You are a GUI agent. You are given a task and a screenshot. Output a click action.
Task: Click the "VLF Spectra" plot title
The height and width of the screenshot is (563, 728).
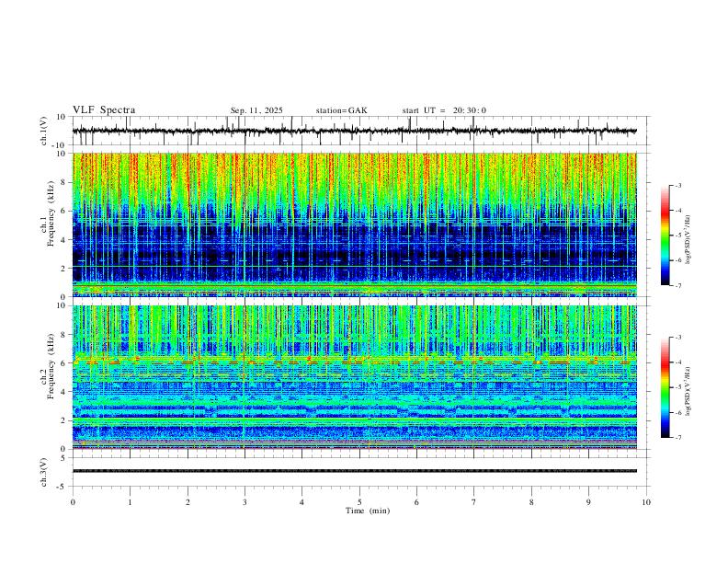coord(104,110)
